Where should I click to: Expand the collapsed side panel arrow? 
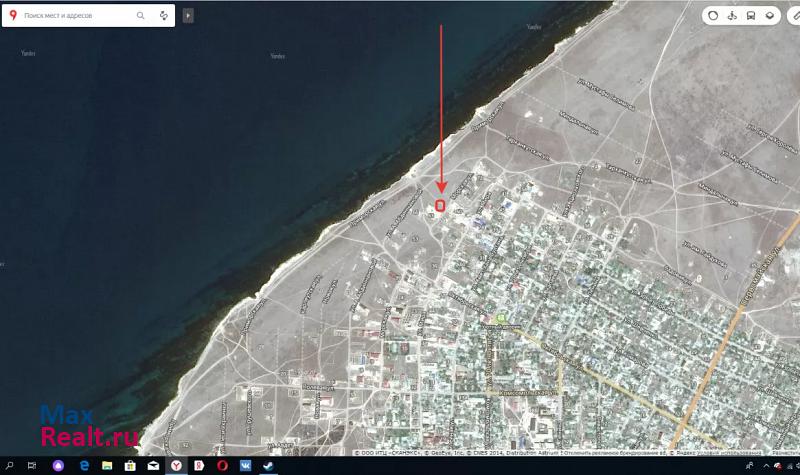pos(188,16)
